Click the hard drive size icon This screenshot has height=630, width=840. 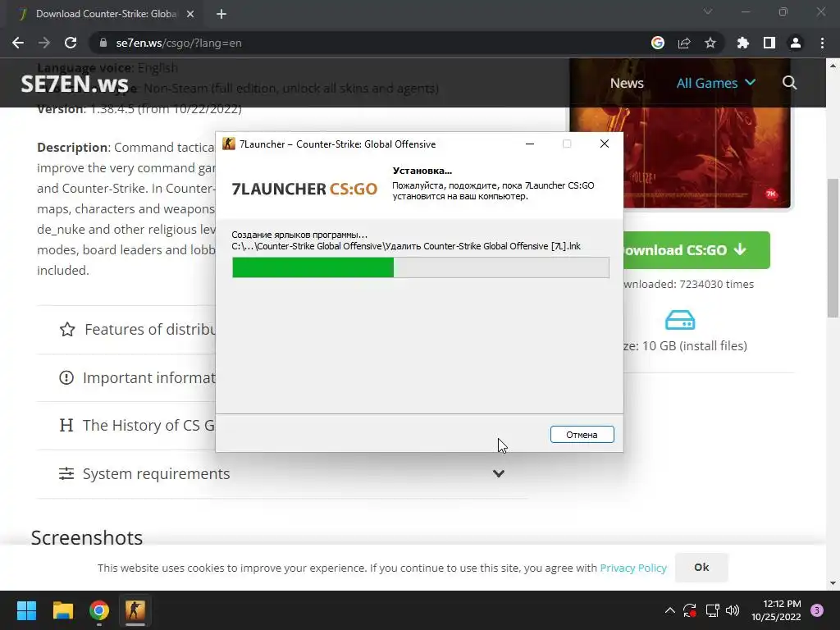point(680,320)
